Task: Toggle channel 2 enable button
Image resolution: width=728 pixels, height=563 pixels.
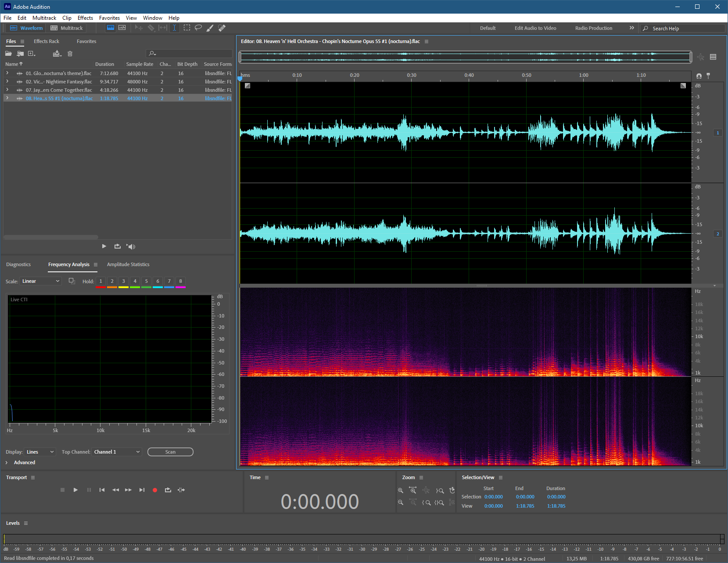Action: coord(718,234)
